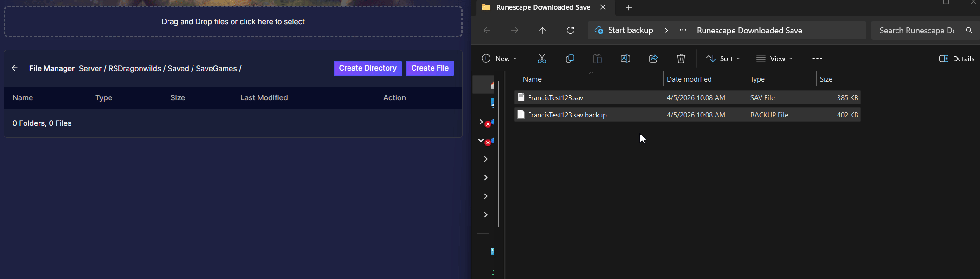Click the Cut scissors icon

542,58
